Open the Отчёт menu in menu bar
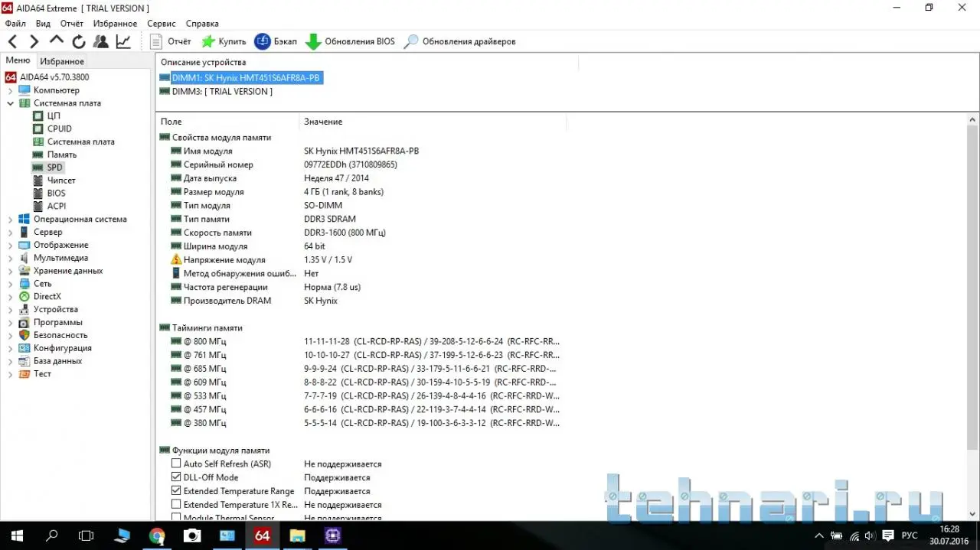The height and width of the screenshot is (550, 980). point(72,24)
